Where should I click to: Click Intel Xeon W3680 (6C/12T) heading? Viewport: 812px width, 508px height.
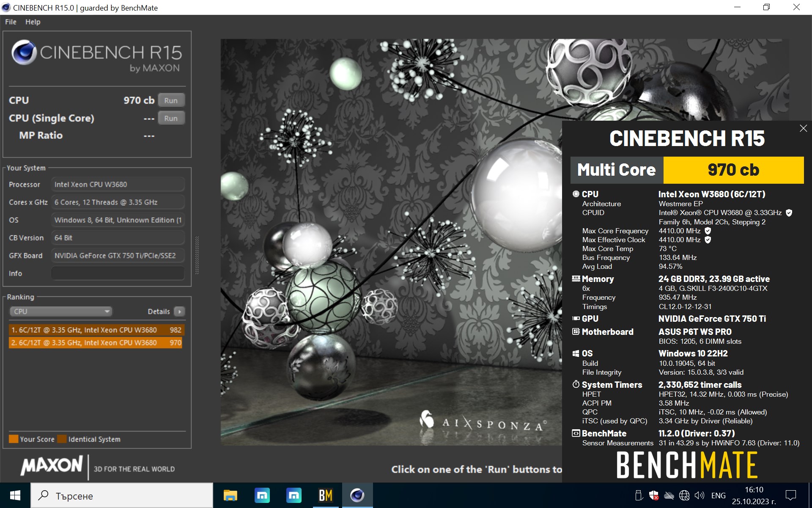[712, 194]
